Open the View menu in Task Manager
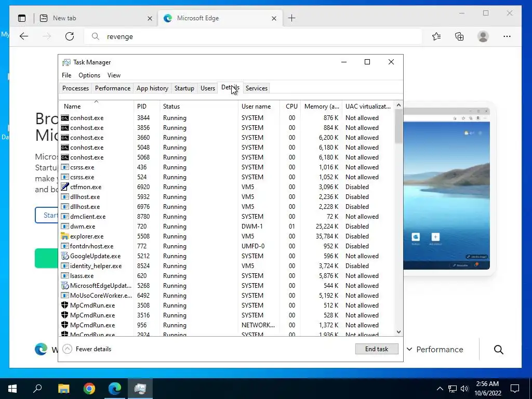532x399 pixels. tap(114, 75)
